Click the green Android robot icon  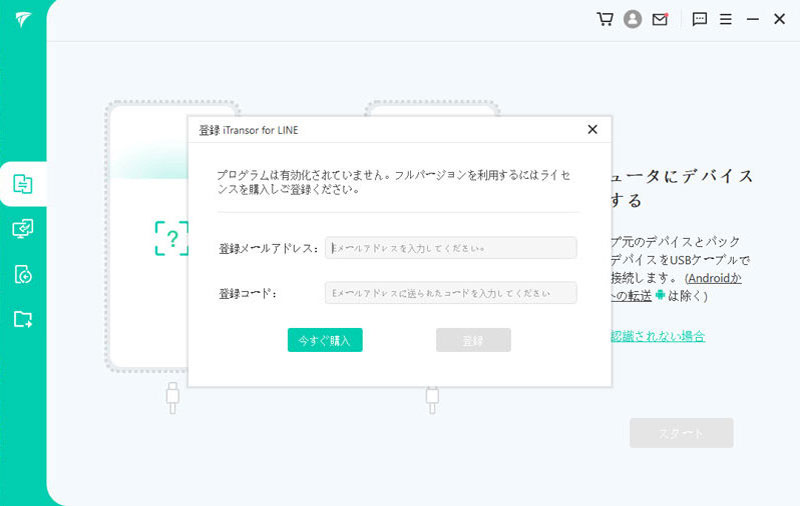pos(660,295)
